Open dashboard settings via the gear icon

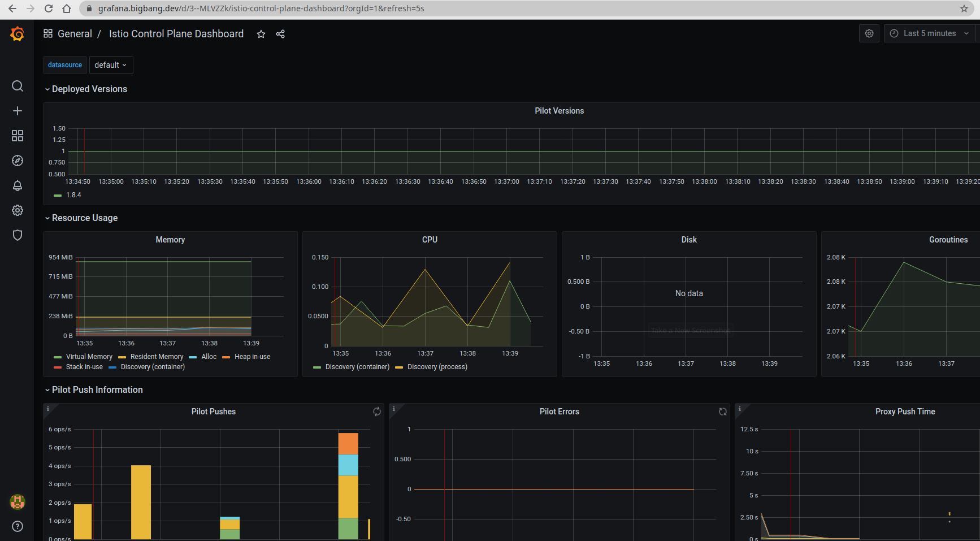pyautogui.click(x=869, y=33)
